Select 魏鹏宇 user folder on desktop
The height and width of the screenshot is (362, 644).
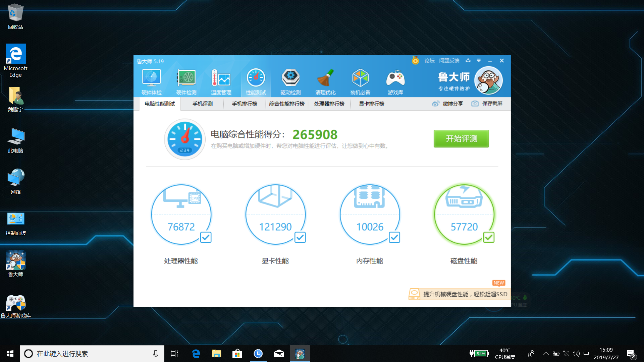tap(15, 100)
